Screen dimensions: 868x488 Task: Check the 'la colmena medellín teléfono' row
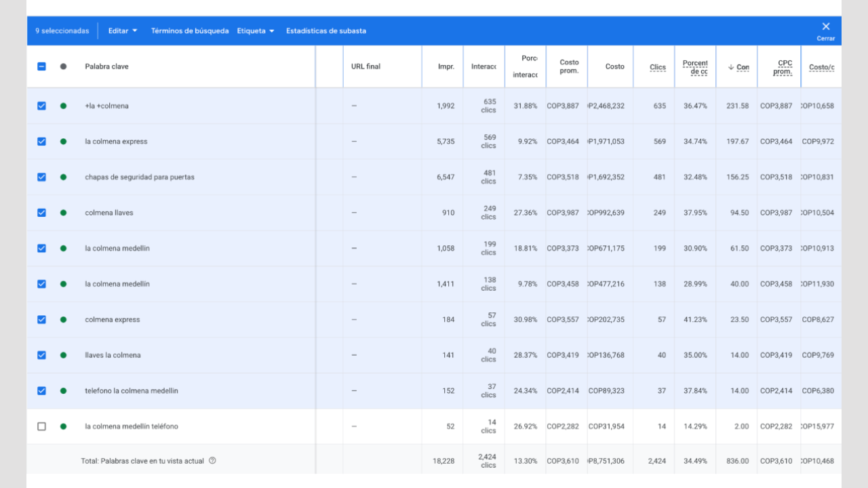[x=41, y=426]
